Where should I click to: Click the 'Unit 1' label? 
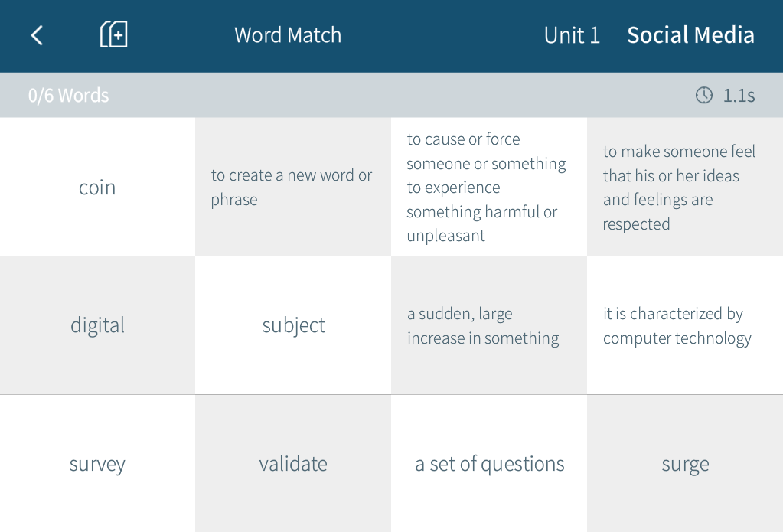click(572, 35)
